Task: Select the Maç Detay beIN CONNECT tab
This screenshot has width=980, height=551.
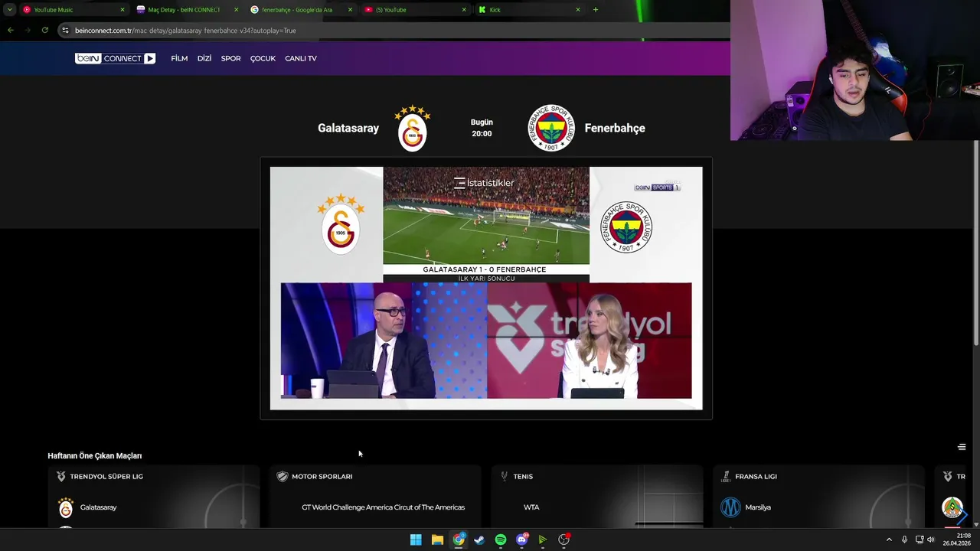Action: [x=188, y=10]
